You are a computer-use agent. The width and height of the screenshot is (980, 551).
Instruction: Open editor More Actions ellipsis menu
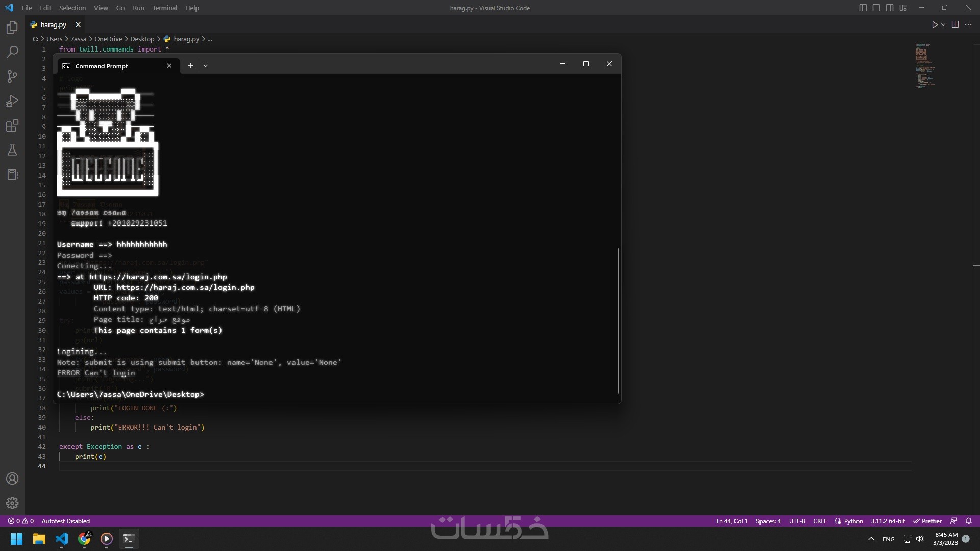click(968, 24)
